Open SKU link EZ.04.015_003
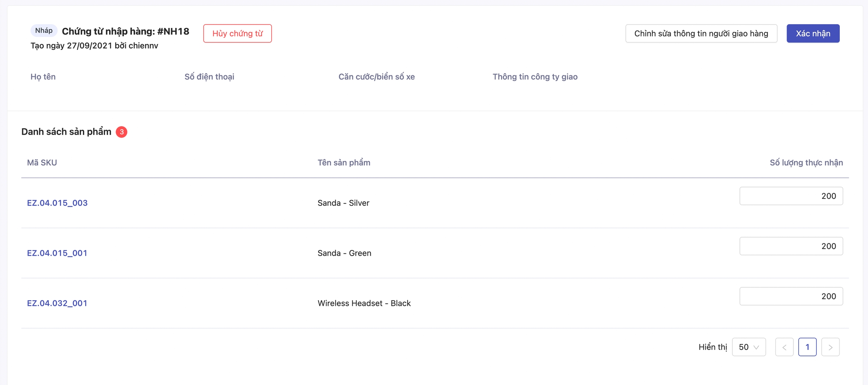 57,203
